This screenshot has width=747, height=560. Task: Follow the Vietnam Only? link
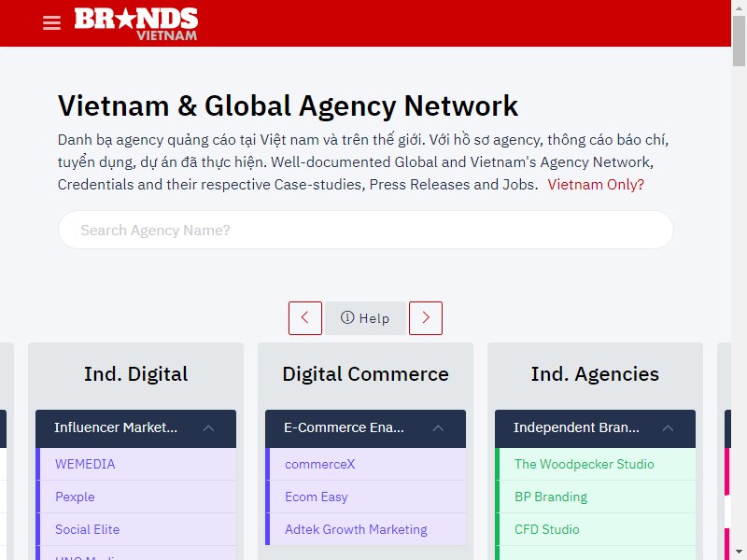(x=596, y=184)
